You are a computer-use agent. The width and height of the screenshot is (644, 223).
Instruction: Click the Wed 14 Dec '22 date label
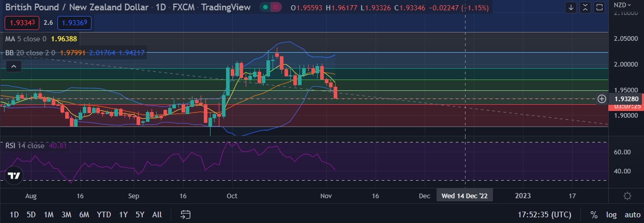pyautogui.click(x=465, y=196)
